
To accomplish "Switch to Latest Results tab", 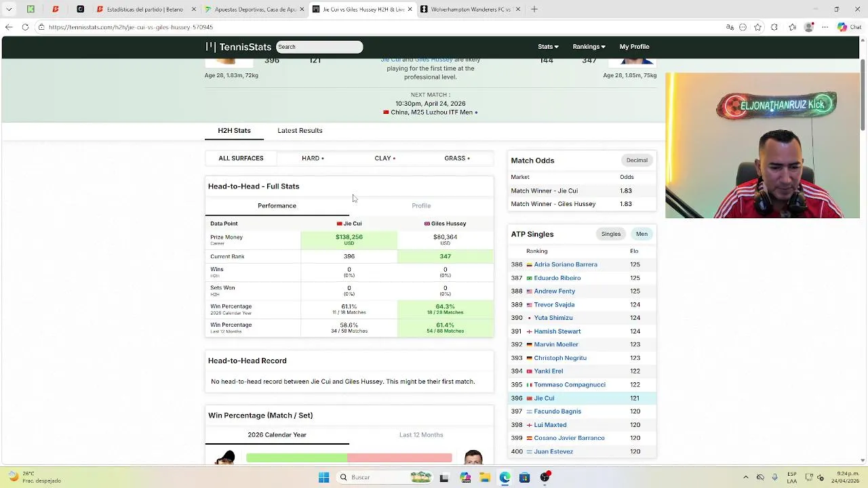I will (300, 131).
